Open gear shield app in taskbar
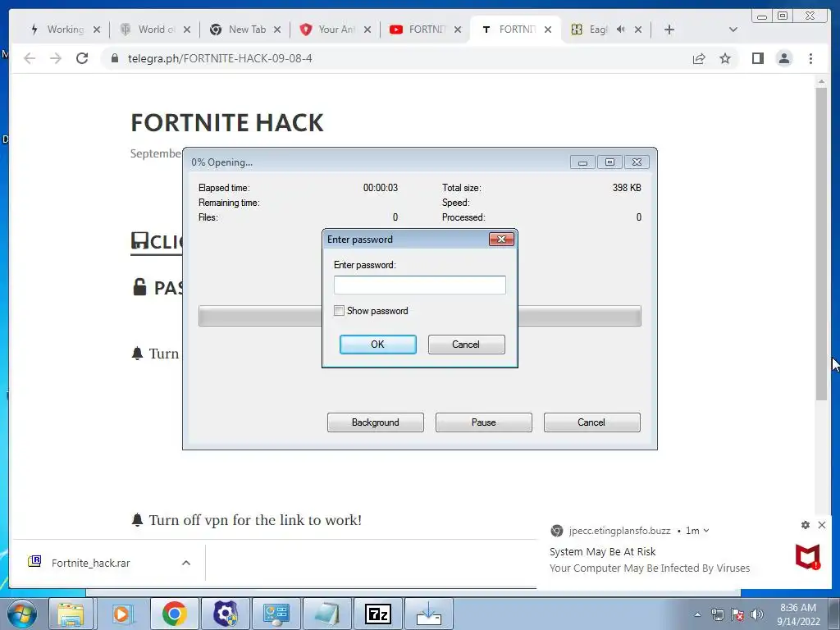 pos(226,614)
